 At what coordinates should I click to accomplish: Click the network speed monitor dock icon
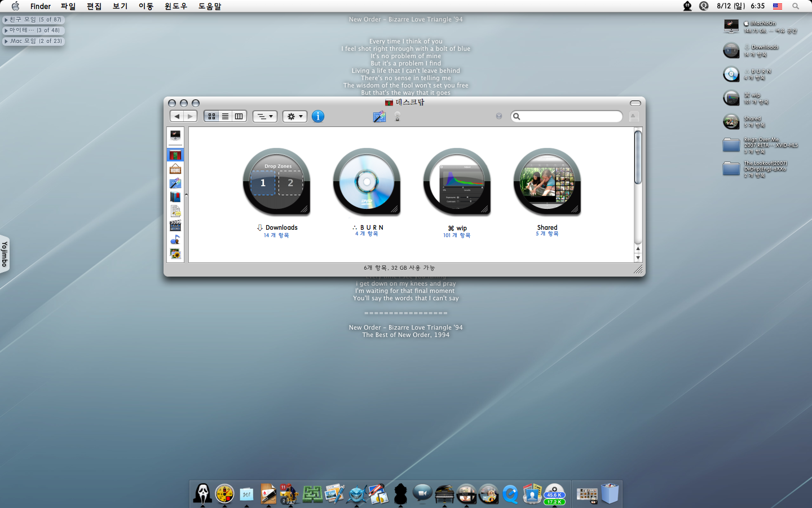(x=554, y=494)
